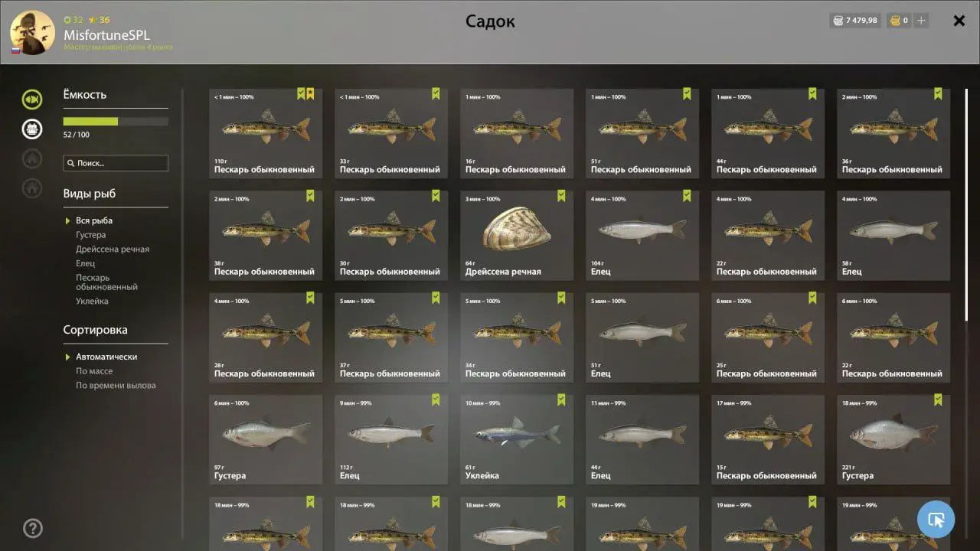Open the campfire sidebar icon

pyautogui.click(x=32, y=158)
